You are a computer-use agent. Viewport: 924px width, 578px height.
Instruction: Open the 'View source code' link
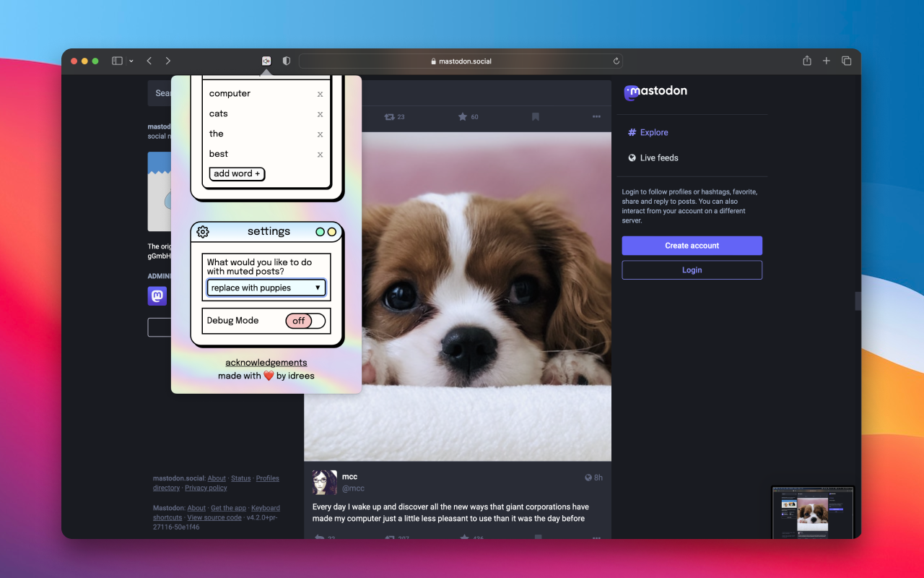click(x=214, y=518)
